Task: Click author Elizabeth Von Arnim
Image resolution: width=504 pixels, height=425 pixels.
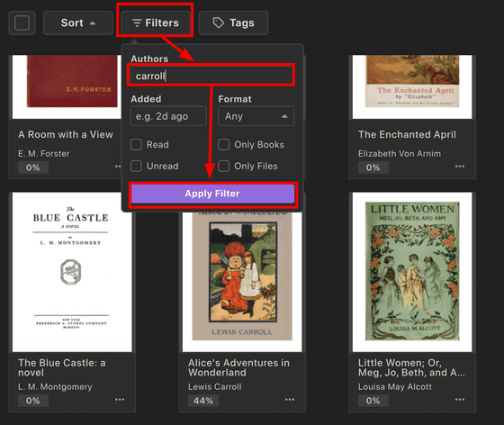Action: point(400,154)
